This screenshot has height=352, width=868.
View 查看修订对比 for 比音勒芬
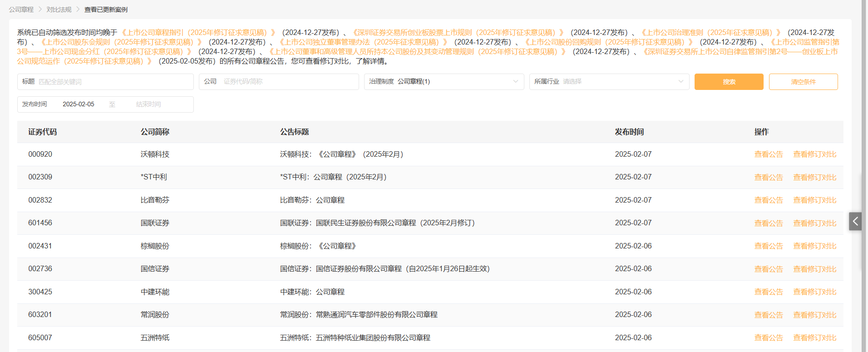[814, 200]
